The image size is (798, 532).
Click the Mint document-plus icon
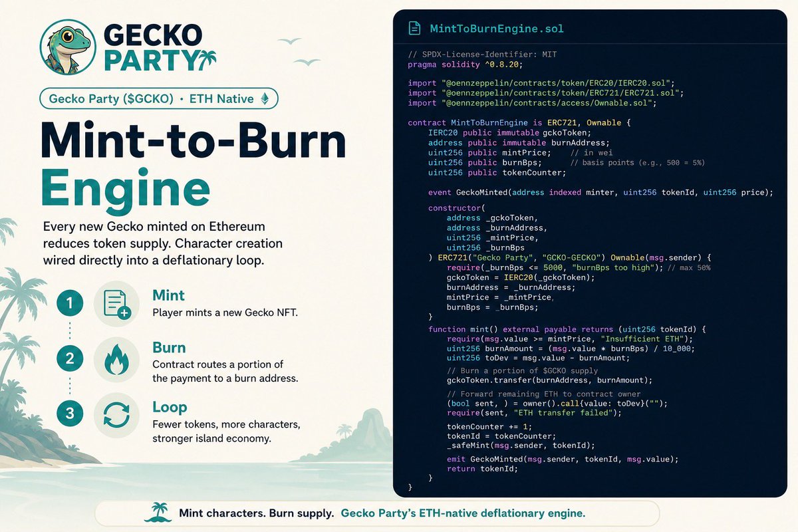(x=116, y=304)
